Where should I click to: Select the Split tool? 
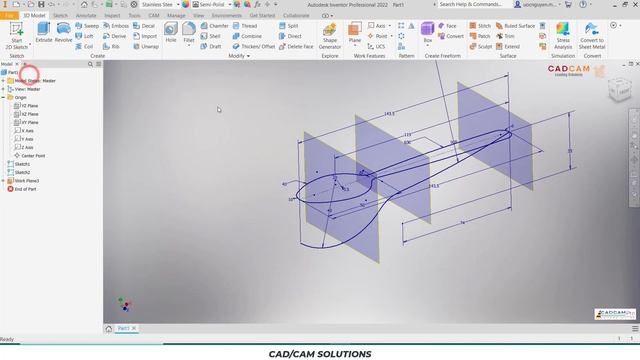289,26
